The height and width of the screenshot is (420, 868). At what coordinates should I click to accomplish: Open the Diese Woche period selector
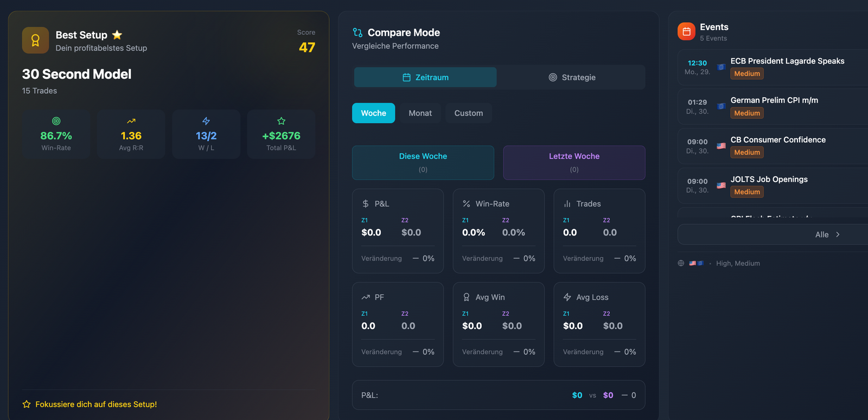[423, 163]
